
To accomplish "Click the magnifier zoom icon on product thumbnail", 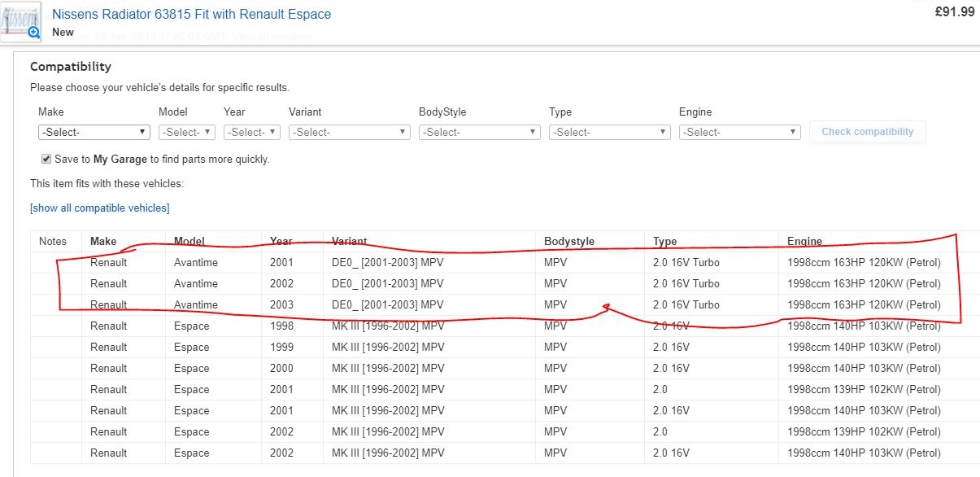I will 33,33.
